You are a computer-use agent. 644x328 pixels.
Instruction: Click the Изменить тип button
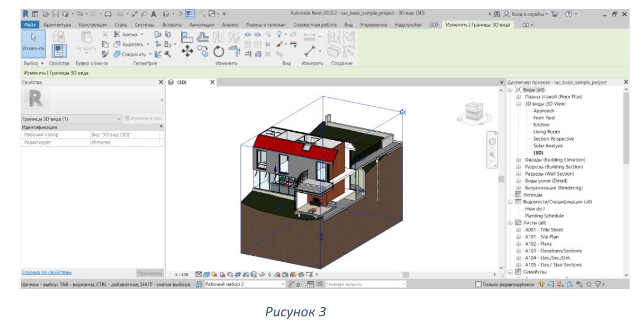tap(143, 119)
